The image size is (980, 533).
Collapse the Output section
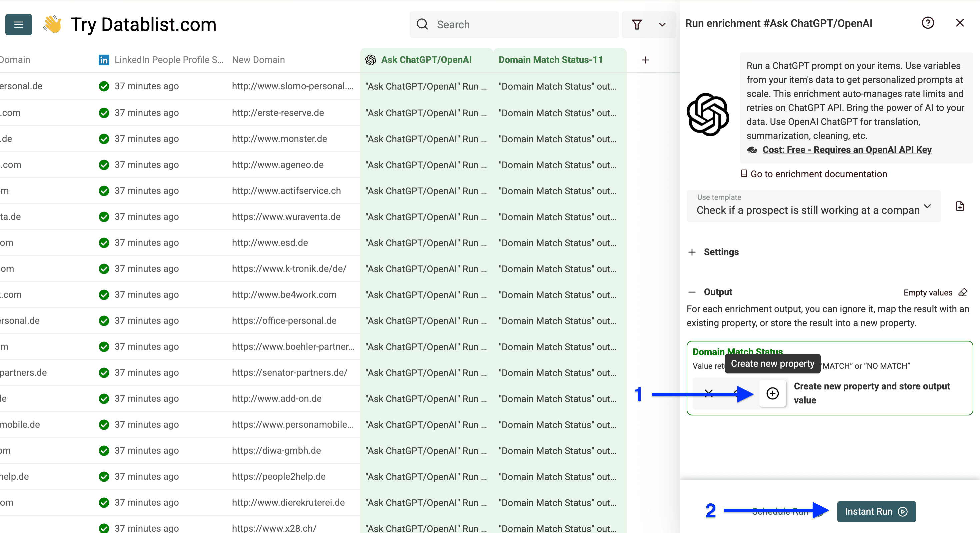tap(692, 292)
